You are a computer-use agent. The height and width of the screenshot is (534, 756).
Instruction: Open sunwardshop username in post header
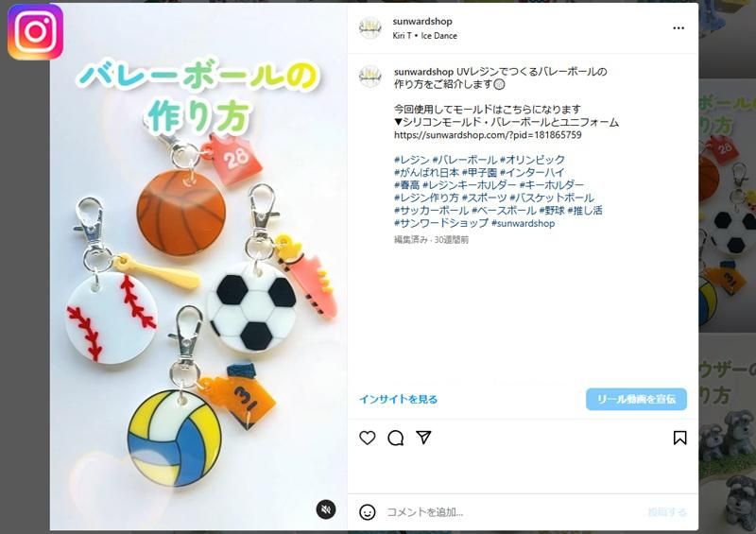pyautogui.click(x=422, y=21)
